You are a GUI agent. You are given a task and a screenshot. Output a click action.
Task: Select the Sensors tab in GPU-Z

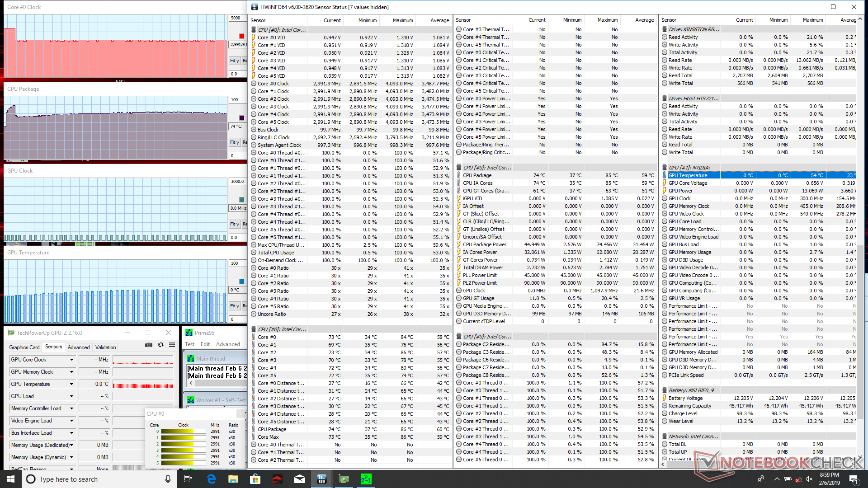(54, 347)
